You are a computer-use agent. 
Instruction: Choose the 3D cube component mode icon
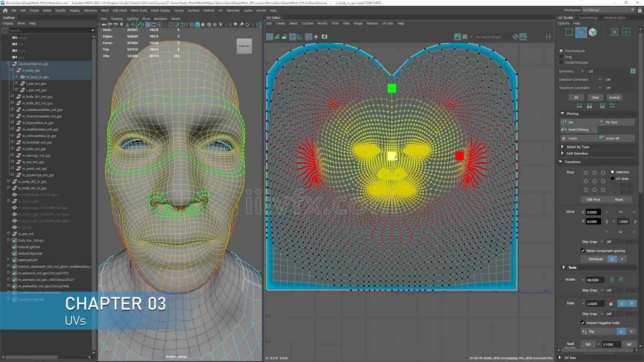click(x=593, y=32)
